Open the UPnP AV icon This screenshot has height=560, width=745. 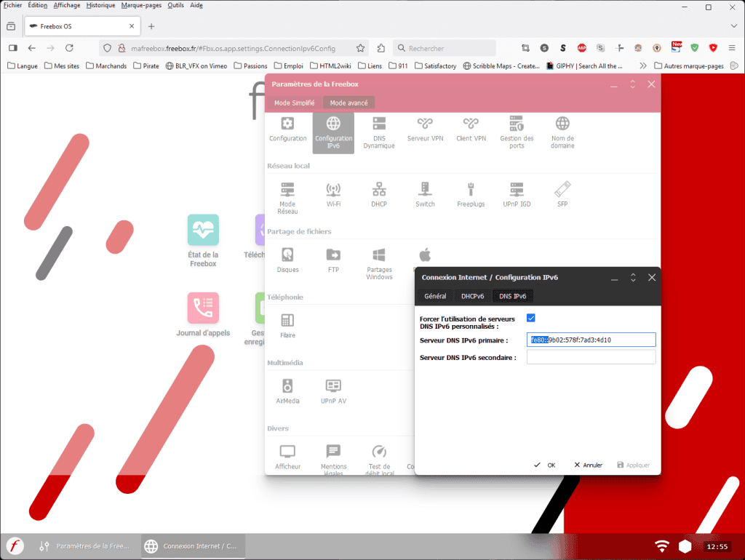(333, 391)
